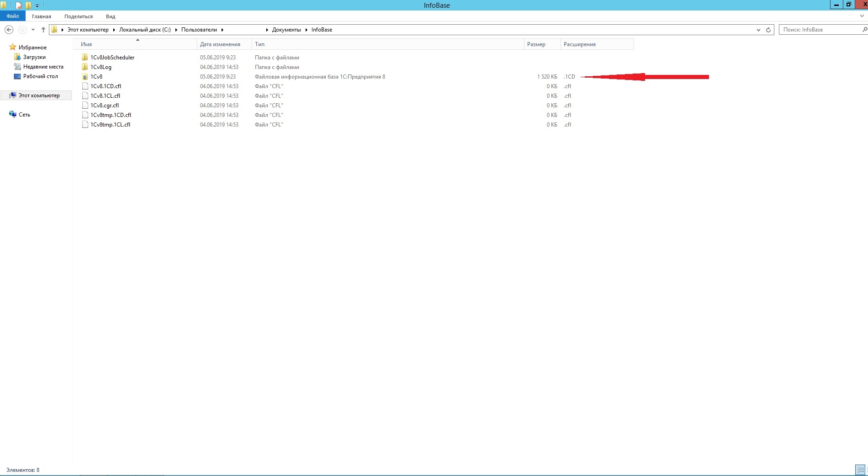Viewport: 868px width, 476px height.
Task: Select the 1Cv8JobScheduler folder name
Action: click(112, 58)
